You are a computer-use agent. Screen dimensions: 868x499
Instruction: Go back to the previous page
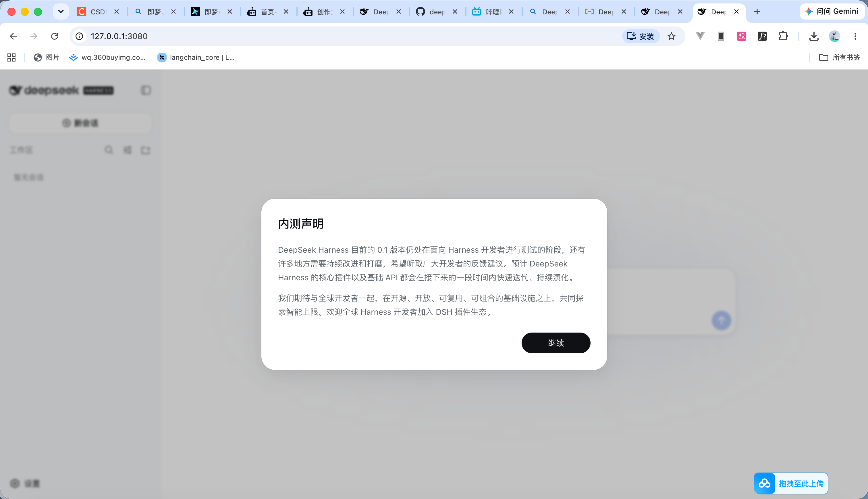tap(13, 36)
